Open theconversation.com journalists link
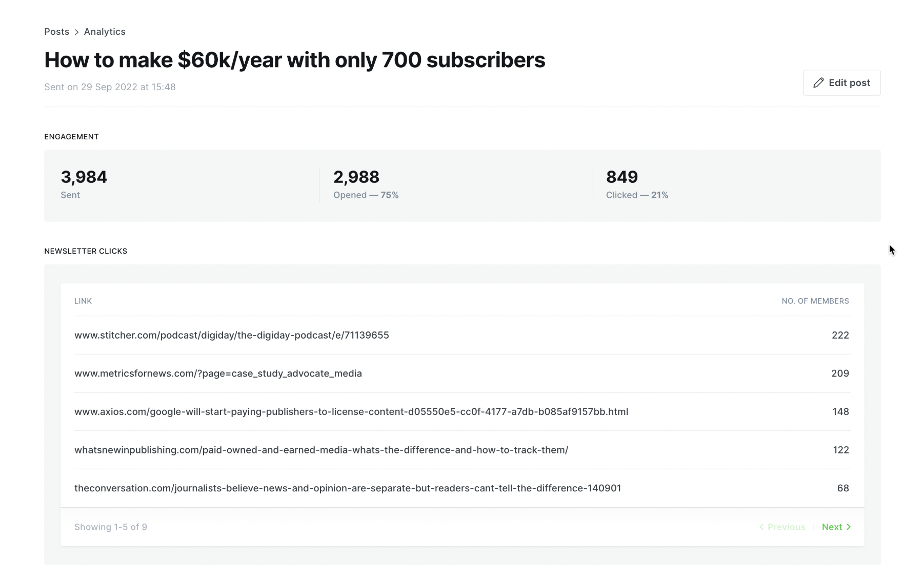The image size is (924, 582). (x=347, y=488)
